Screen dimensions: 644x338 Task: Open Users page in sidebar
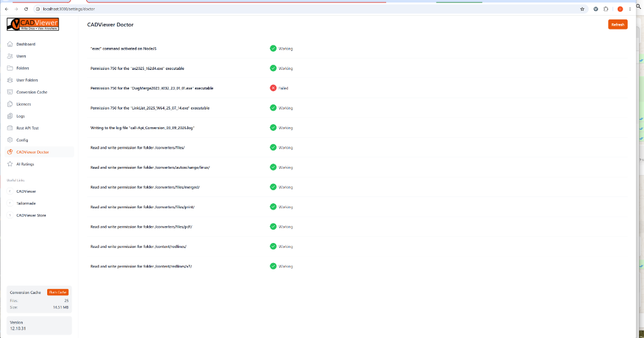(21, 56)
